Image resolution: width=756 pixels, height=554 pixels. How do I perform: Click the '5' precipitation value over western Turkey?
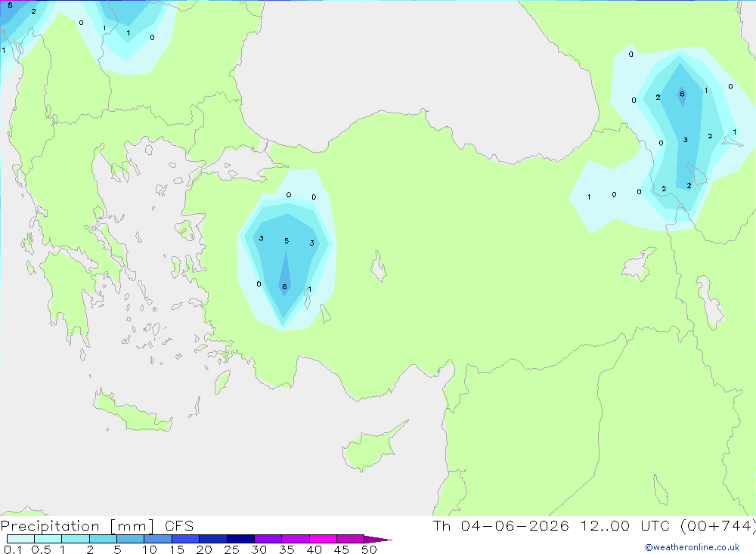pos(287,240)
